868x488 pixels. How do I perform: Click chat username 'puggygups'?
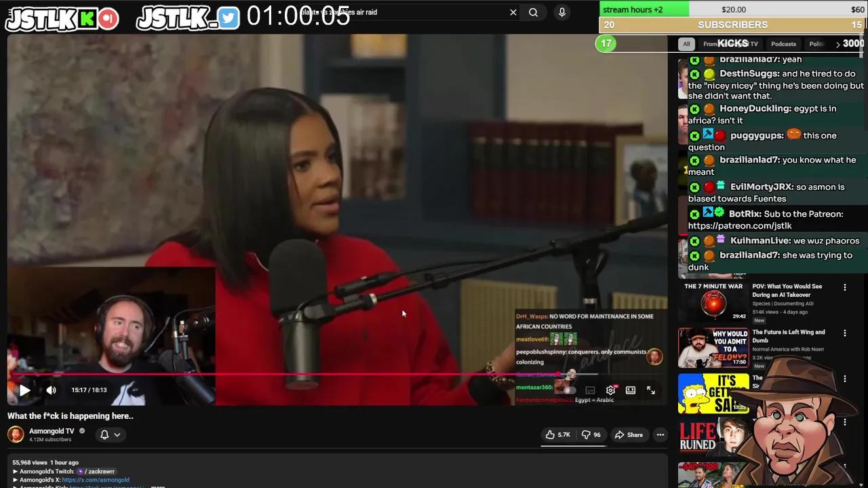[x=757, y=136]
